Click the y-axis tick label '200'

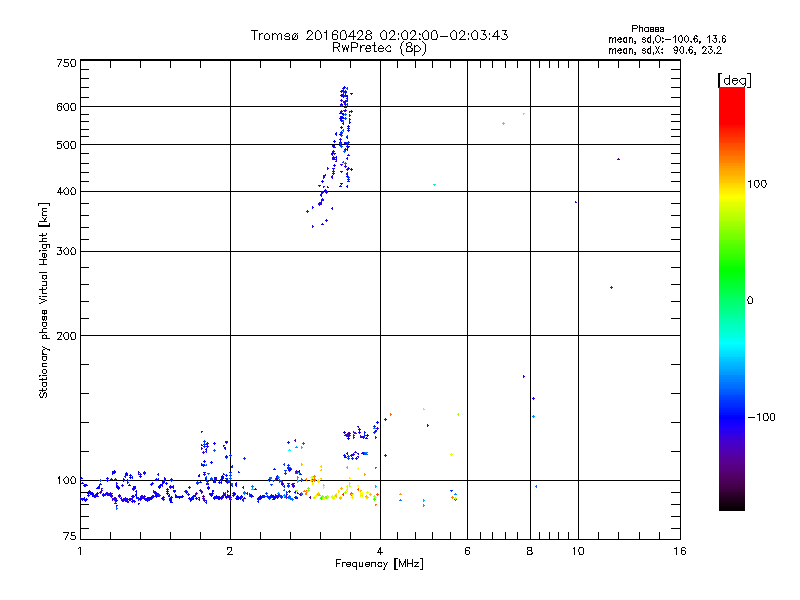[66, 336]
